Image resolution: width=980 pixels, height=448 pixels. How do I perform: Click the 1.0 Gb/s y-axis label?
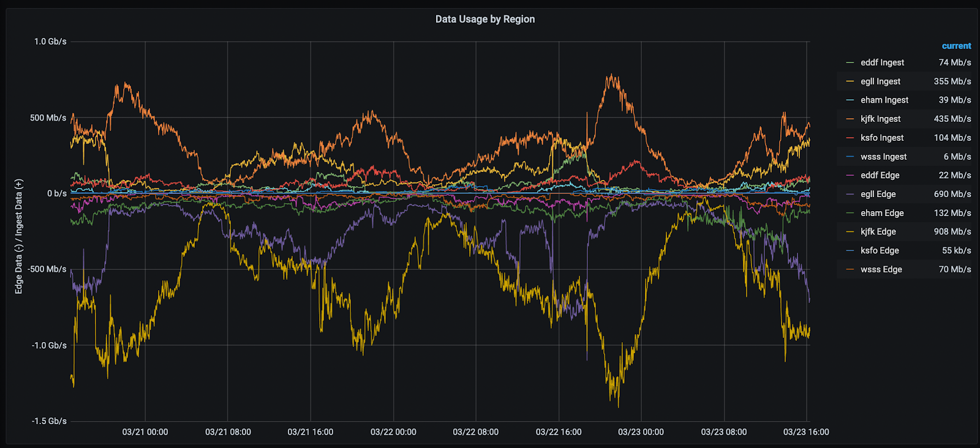tap(50, 42)
